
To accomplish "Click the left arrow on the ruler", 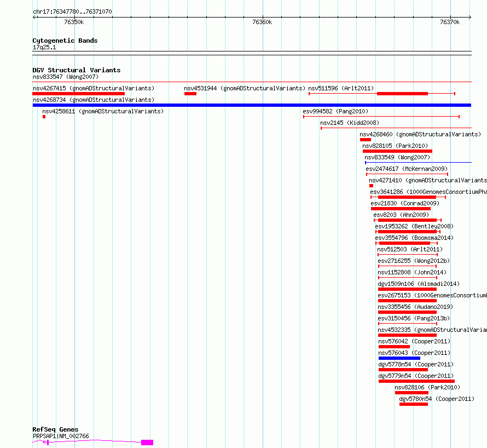I will (34, 17).
